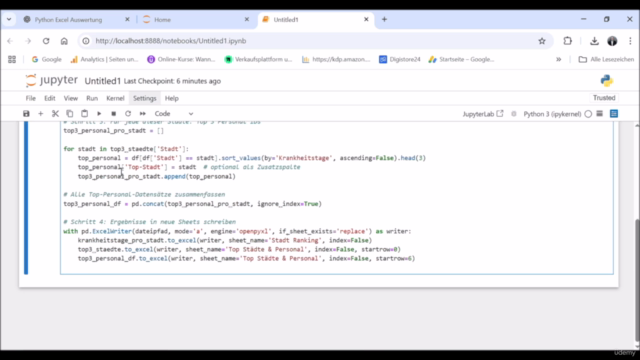Open the Kernel menu
The height and width of the screenshot is (360, 640).
[115, 98]
